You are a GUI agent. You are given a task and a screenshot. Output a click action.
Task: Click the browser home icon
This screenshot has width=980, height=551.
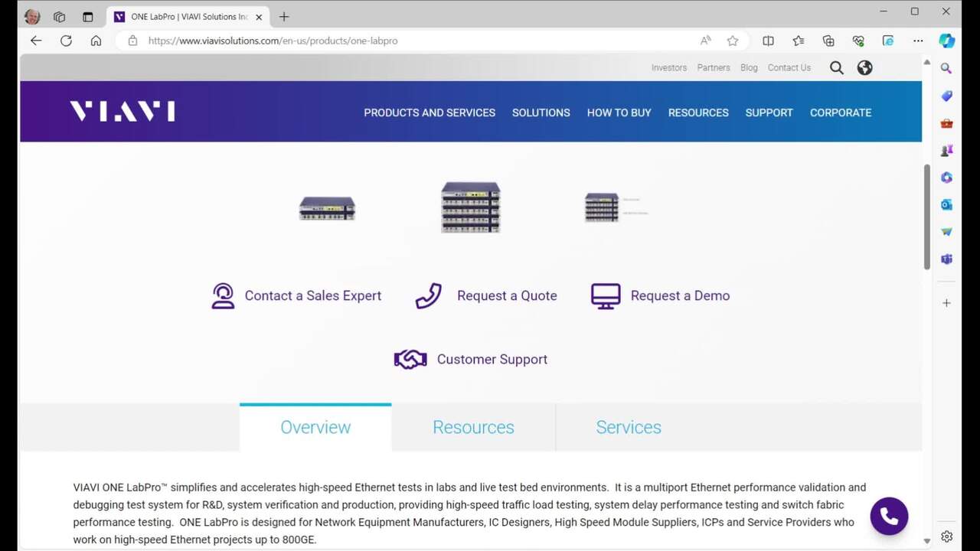pyautogui.click(x=96, y=41)
